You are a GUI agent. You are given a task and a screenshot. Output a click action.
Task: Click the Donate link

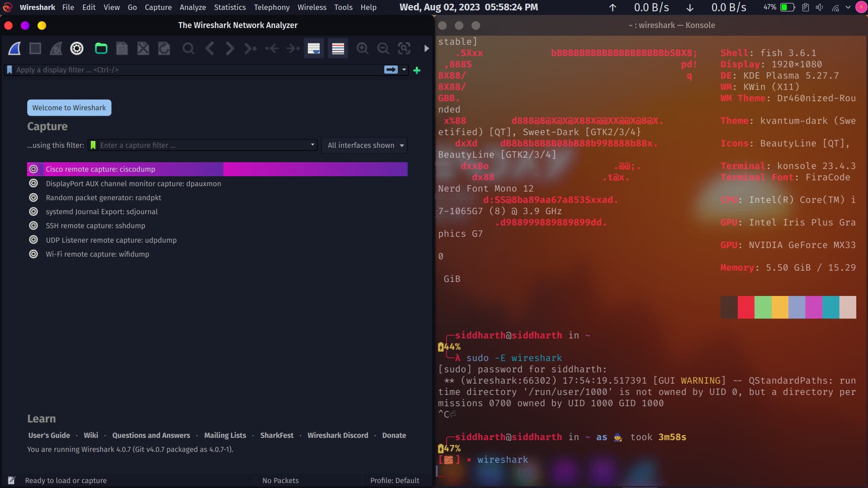[394, 435]
